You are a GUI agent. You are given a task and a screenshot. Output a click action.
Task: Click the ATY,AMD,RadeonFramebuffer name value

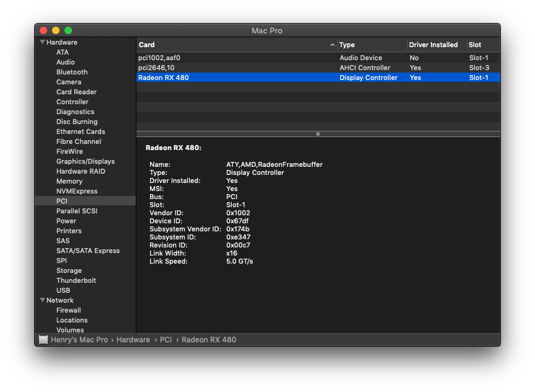pos(275,164)
